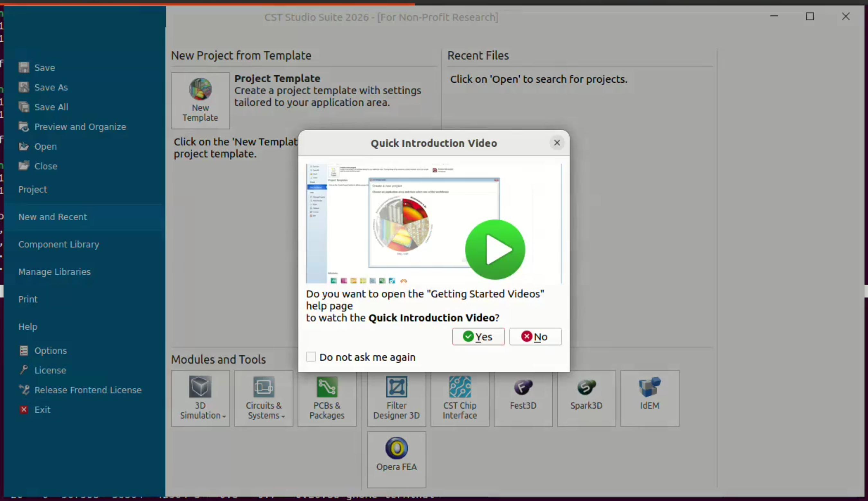Expand the 3D Simulation dropdown arrow

click(x=224, y=416)
